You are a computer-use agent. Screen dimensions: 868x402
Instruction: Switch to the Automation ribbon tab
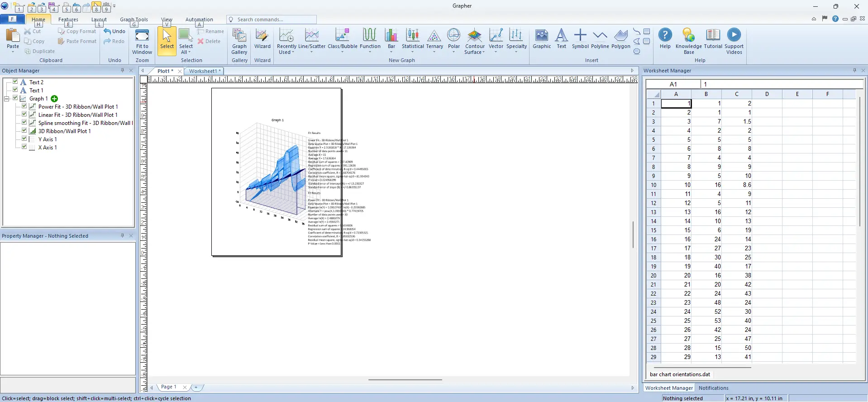pos(199,19)
